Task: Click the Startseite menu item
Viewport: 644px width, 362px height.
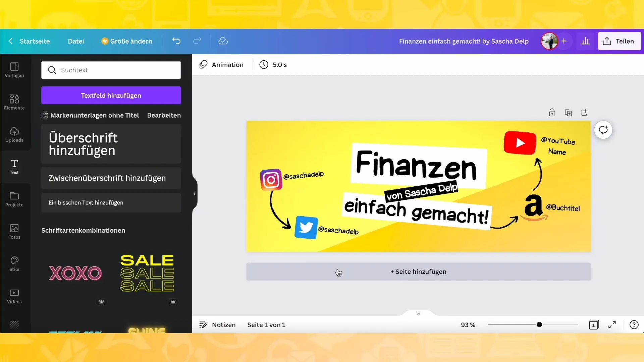Action: coord(35,41)
